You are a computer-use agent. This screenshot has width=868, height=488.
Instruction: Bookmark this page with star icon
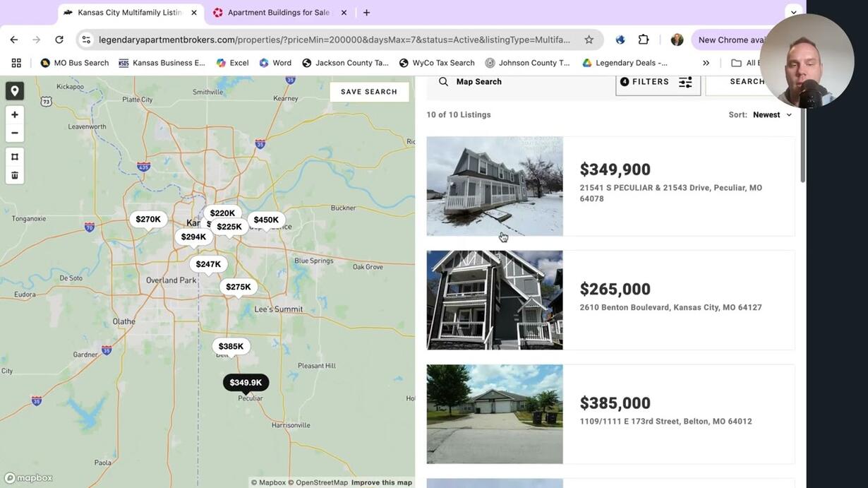[589, 40]
